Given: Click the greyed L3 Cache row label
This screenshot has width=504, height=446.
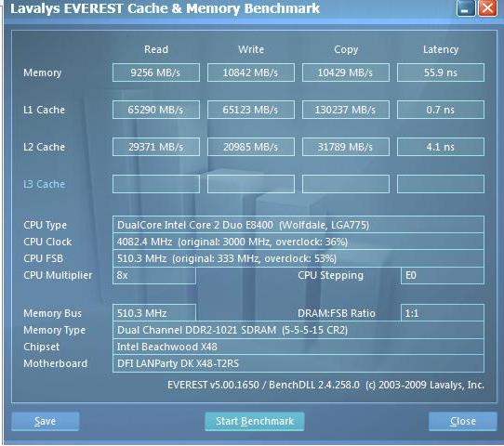Looking at the screenshot, I should (44, 184).
